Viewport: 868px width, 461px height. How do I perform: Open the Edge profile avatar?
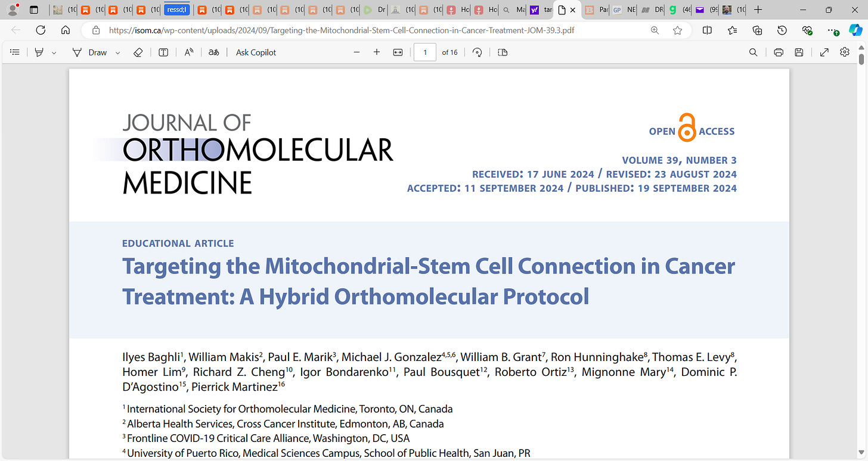[13, 10]
